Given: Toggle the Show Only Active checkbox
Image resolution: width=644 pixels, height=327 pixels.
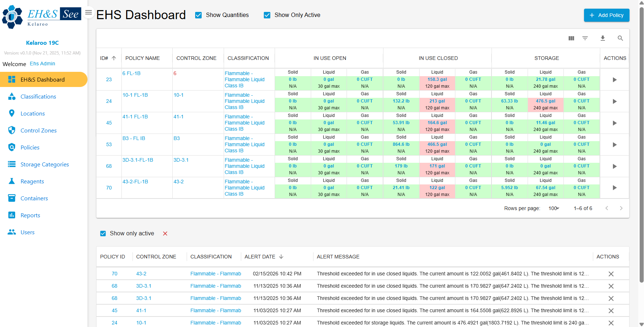Looking at the screenshot, I should point(267,15).
